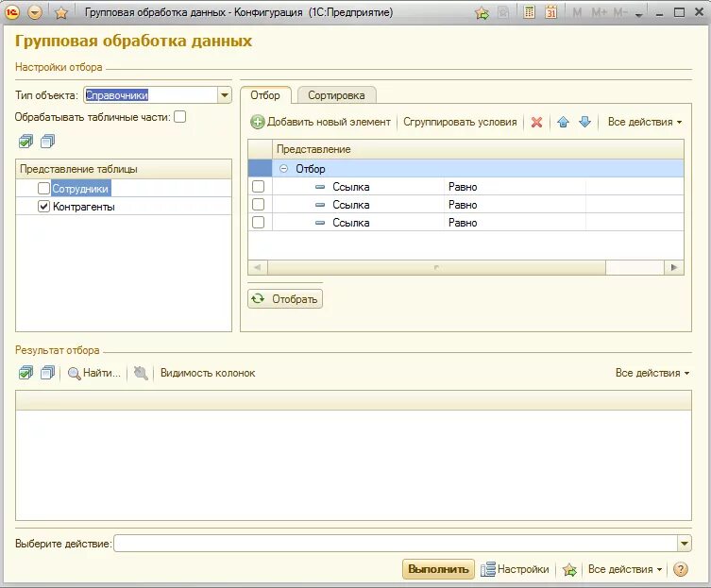This screenshot has width=711, height=588.
Task: Toggle Обрабатывать табличные части checkbox
Action: point(180,117)
